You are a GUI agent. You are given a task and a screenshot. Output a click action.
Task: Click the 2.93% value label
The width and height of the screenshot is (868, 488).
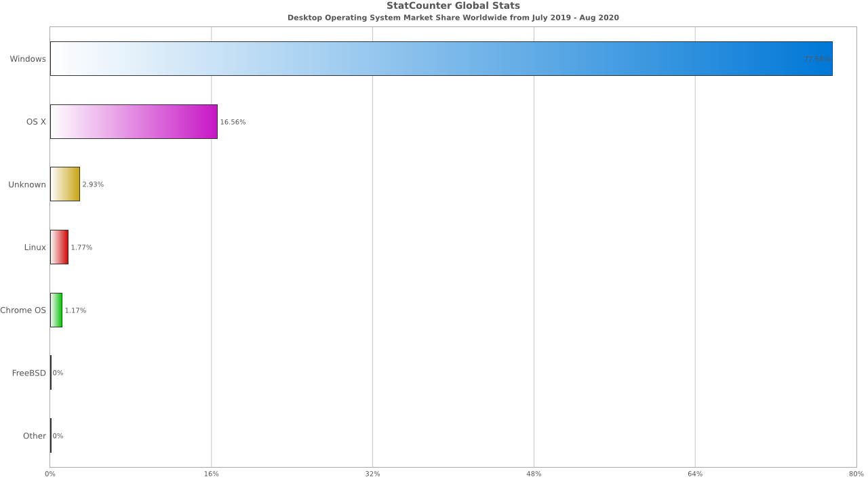click(93, 184)
